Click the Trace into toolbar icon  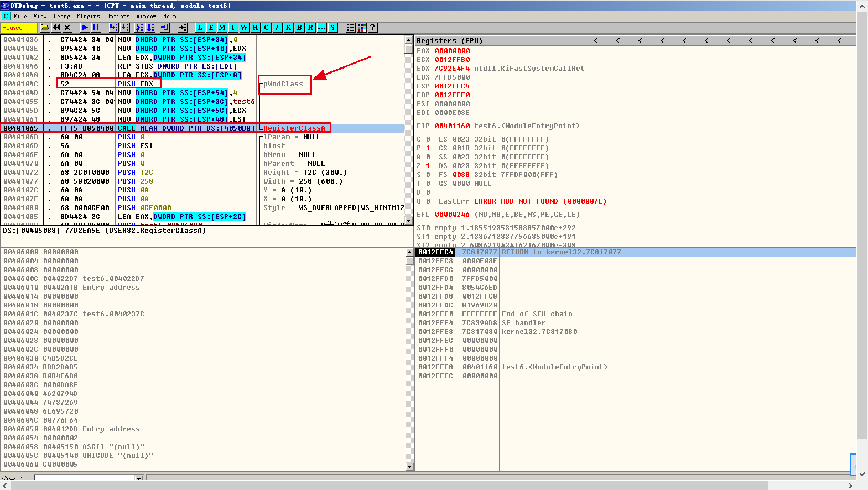click(139, 27)
